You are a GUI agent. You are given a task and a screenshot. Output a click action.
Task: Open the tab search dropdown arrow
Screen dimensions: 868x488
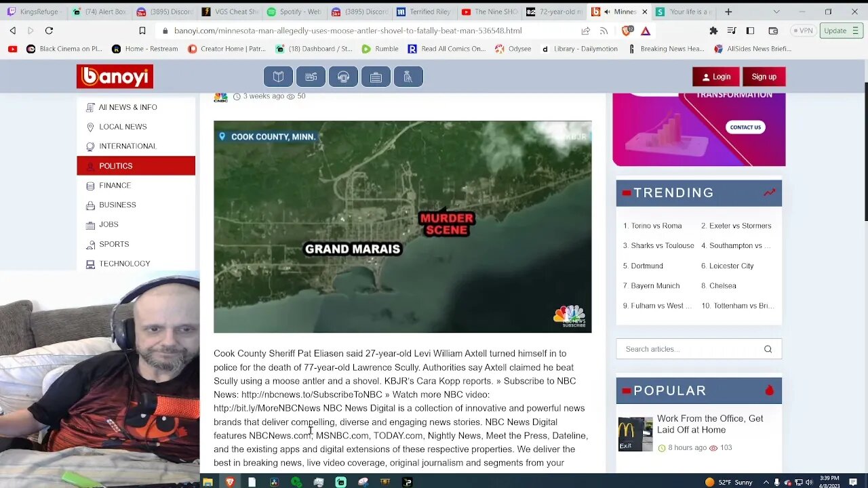(776, 12)
